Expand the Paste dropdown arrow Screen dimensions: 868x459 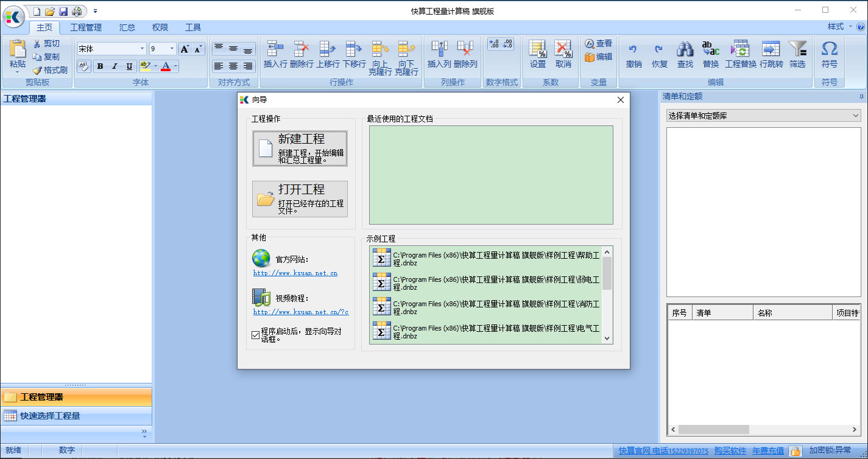tap(18, 72)
